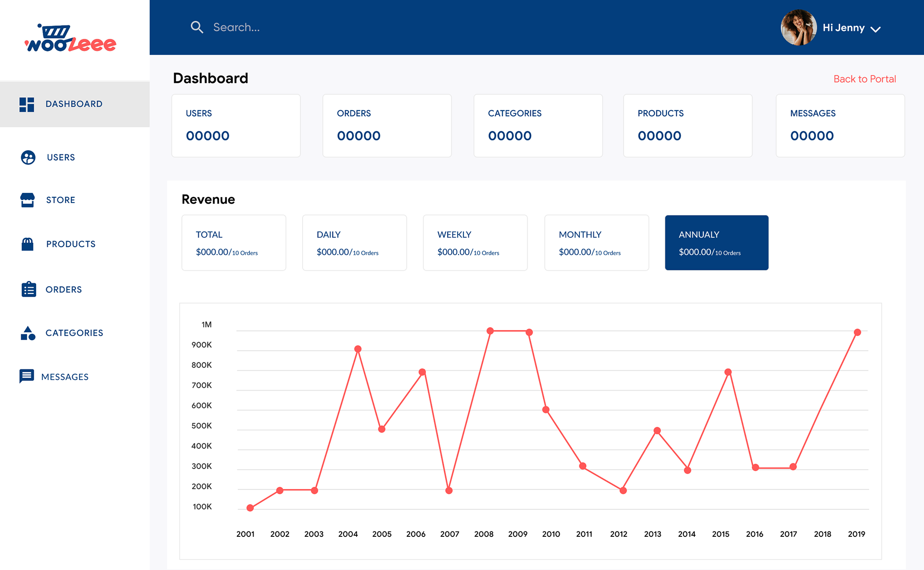Click the Store shop icon
924x570 pixels.
(27, 200)
